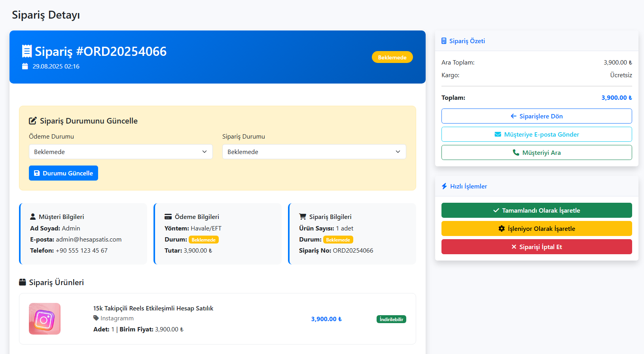The image size is (644, 354).
Task: Click the box icon beside Sipariş Ürünleri
Action: pyautogui.click(x=23, y=282)
